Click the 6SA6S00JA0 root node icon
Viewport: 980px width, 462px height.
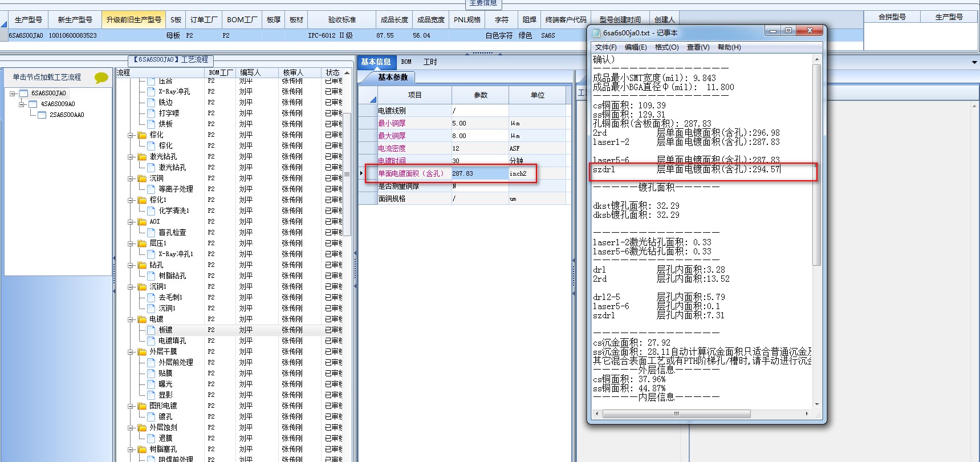pyautogui.click(x=24, y=93)
